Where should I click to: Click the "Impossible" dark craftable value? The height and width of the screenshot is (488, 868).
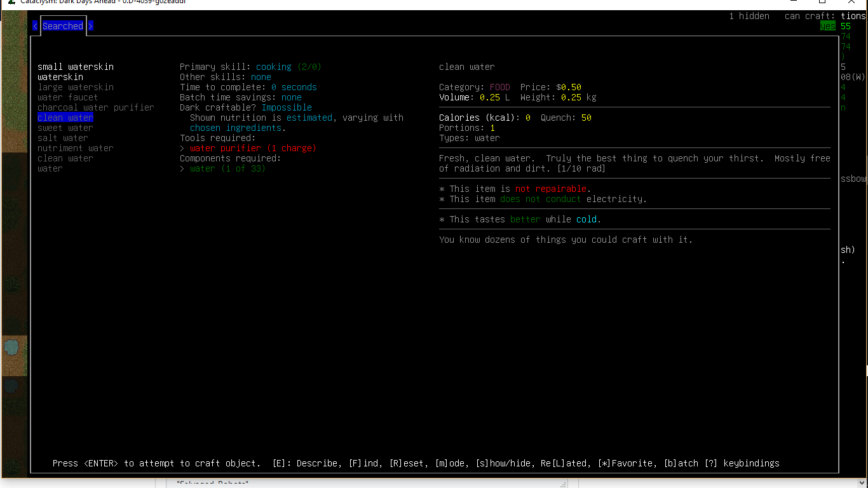click(x=287, y=107)
